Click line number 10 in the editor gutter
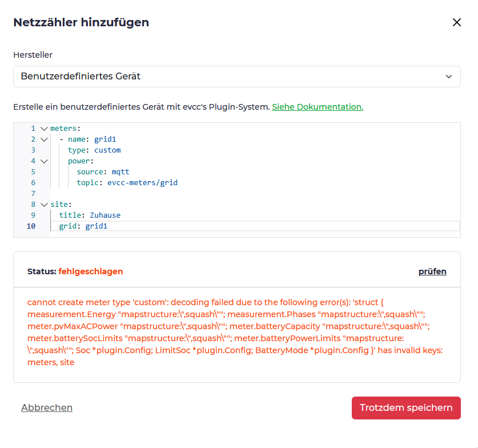Screen dimensions: 478x448 30,226
